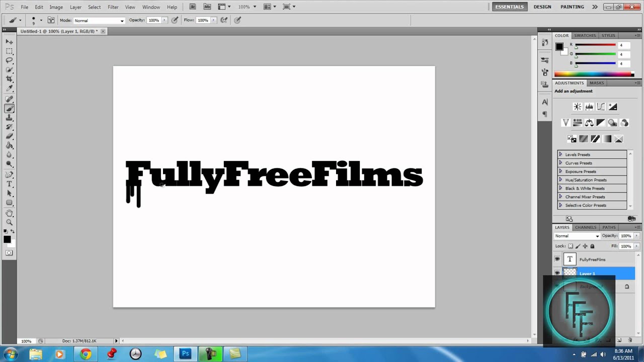The image size is (644, 362).
Task: Switch to the Painting workspace
Action: coord(573,7)
